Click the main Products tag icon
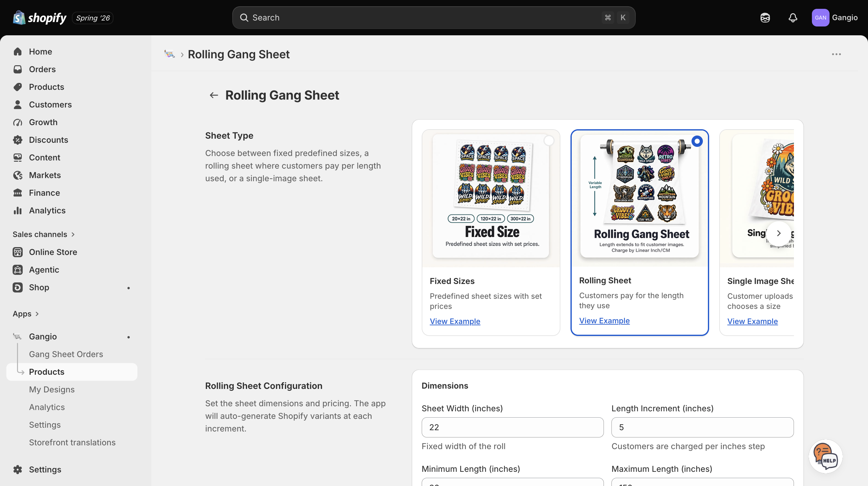The image size is (868, 486). tap(18, 87)
